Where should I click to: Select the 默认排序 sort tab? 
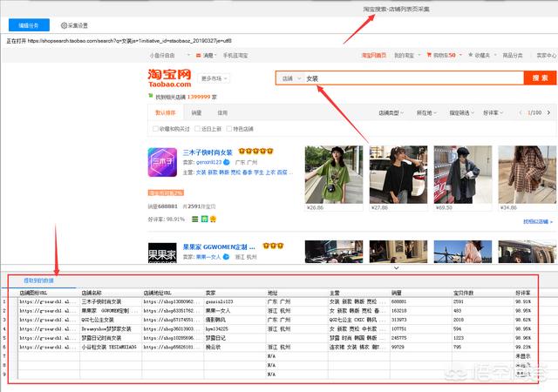click(166, 112)
